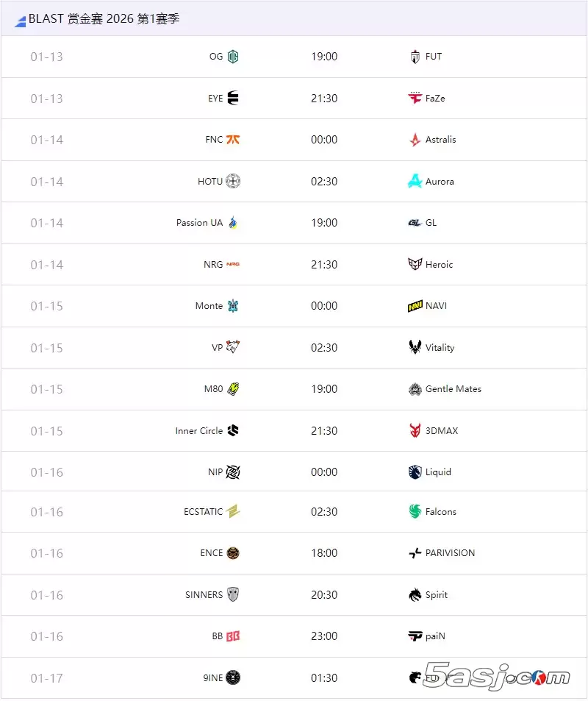Open the Passion UA team link
This screenshot has width=588, height=701.
click(x=199, y=223)
